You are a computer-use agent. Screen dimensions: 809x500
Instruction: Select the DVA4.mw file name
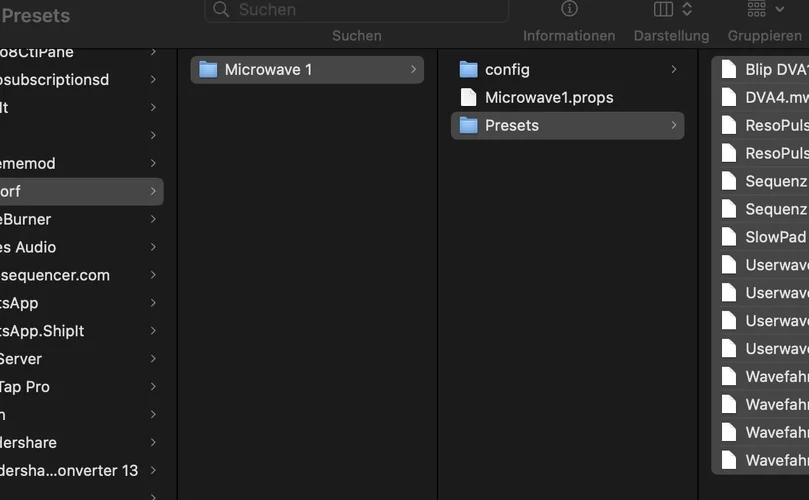point(777,97)
